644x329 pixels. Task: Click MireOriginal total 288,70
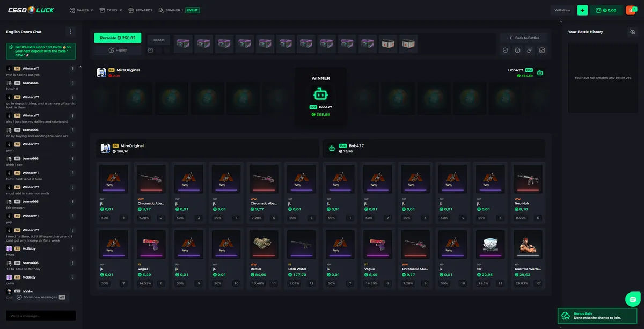coord(120,151)
